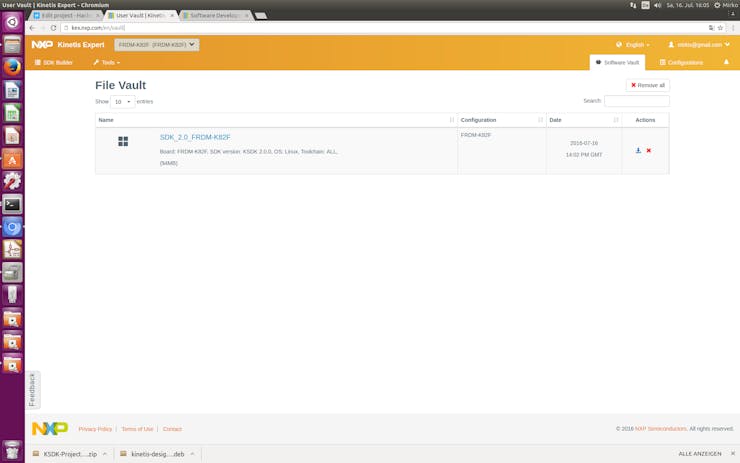Image resolution: width=740 pixels, height=463 pixels.
Task: Click the NXP footer logo
Action: click(50, 429)
